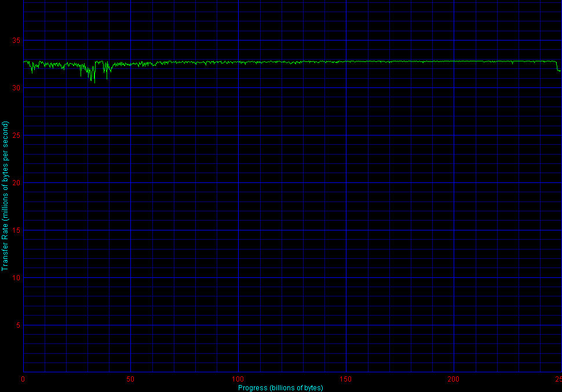Click the X-axis value 50

click(130, 379)
